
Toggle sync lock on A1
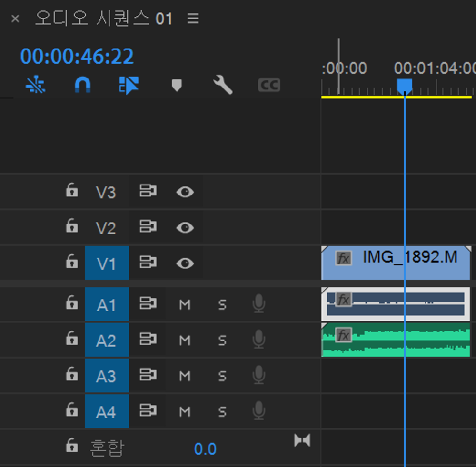148,303
